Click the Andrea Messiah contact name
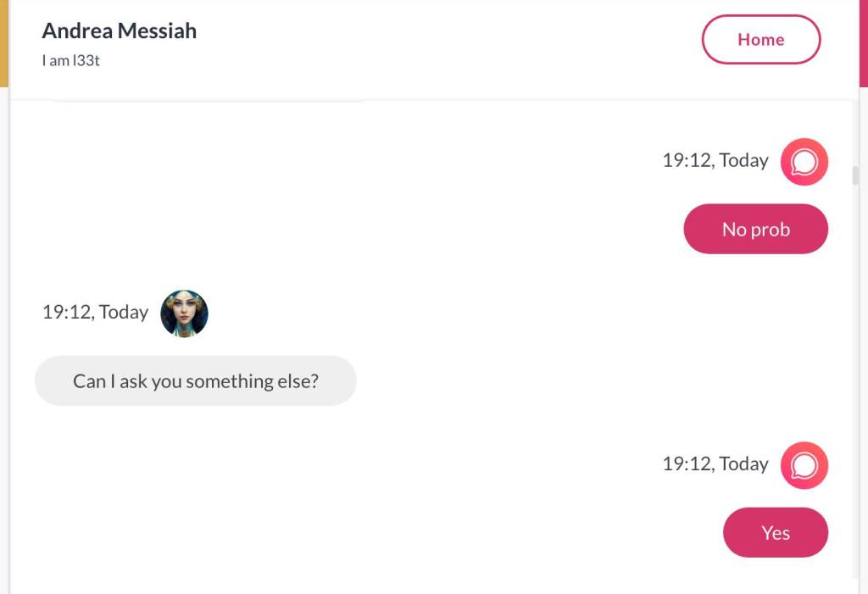This screenshot has width=868, height=594. (120, 31)
